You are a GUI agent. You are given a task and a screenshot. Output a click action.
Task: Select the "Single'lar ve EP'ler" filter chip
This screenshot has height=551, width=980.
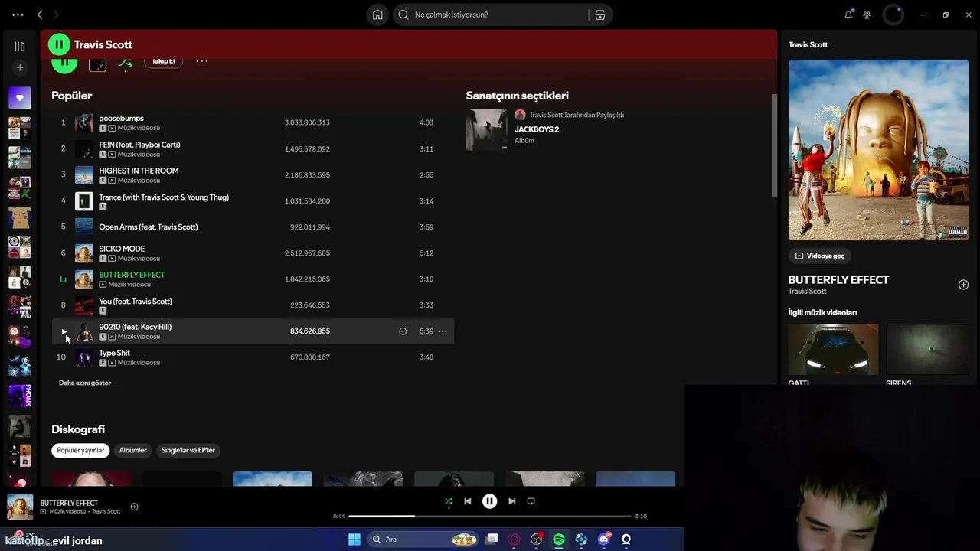pyautogui.click(x=188, y=451)
